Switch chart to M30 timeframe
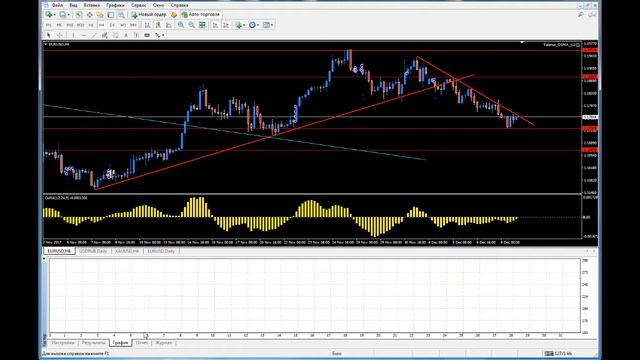The width and height of the screenshot is (640, 360). [80, 25]
